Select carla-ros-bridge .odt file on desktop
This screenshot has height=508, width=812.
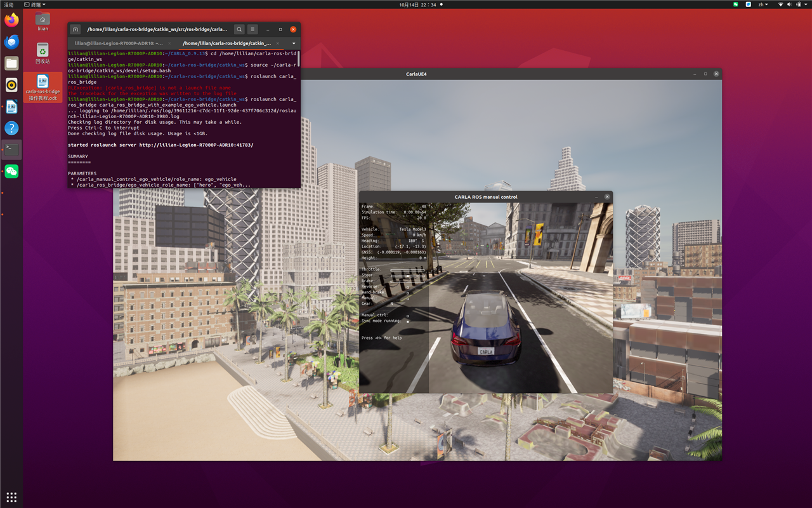(43, 87)
